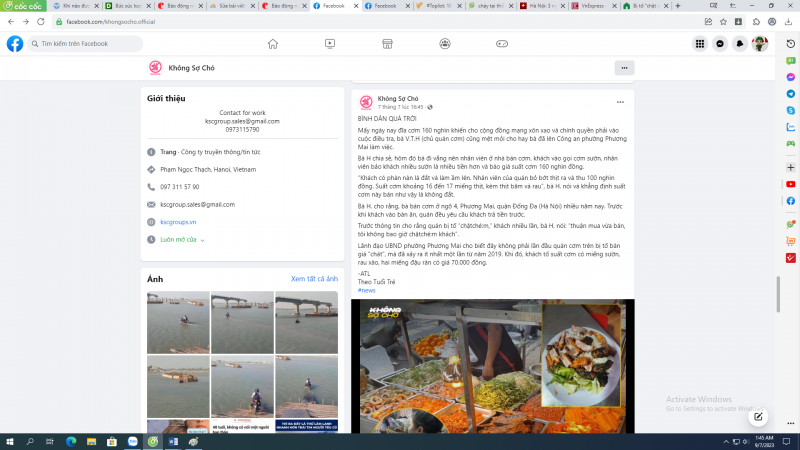The width and height of the screenshot is (800, 450).
Task: Open the Gaming icon in top navigation
Action: (503, 44)
